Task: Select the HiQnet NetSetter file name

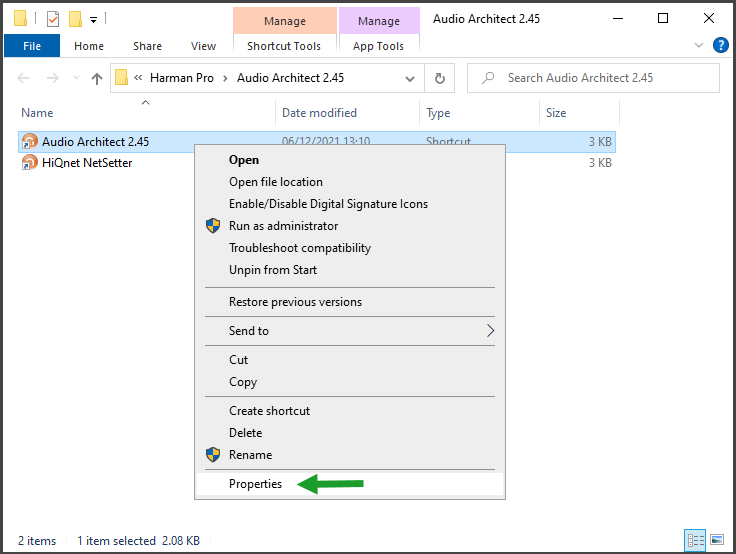Action: pos(87,163)
